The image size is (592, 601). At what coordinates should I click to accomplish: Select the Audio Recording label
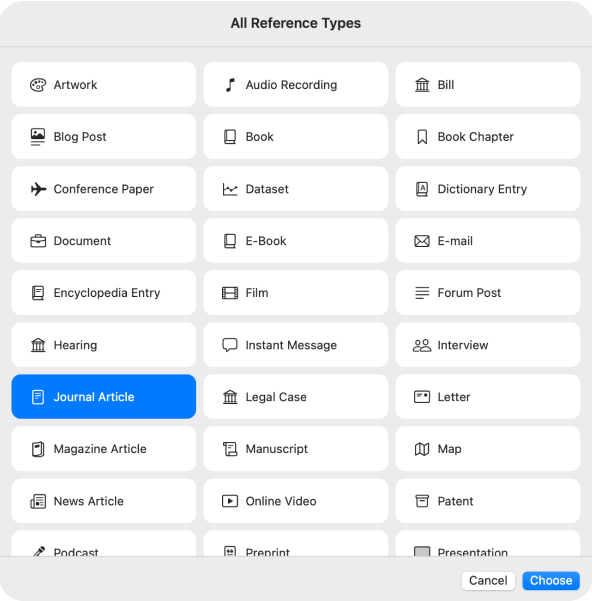[291, 85]
